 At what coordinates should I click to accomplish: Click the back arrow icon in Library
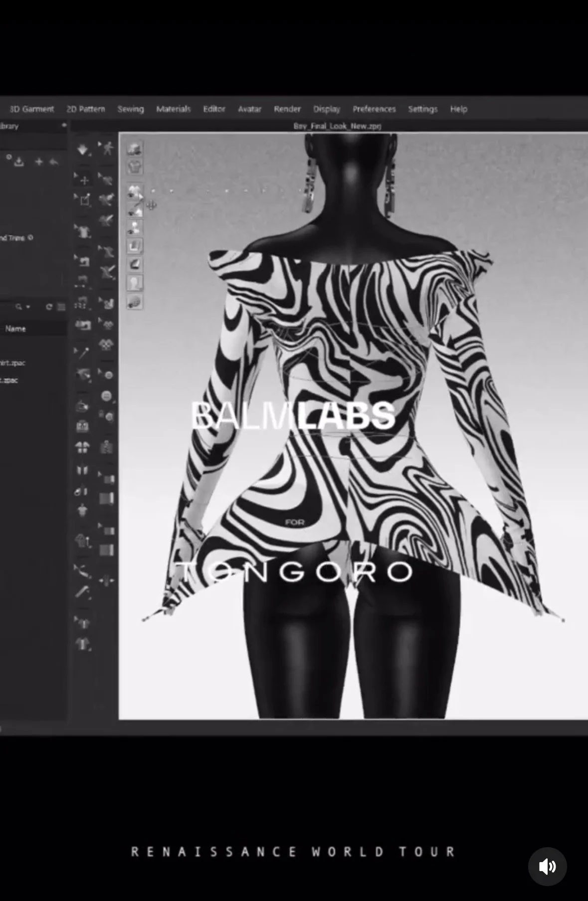pos(54,162)
